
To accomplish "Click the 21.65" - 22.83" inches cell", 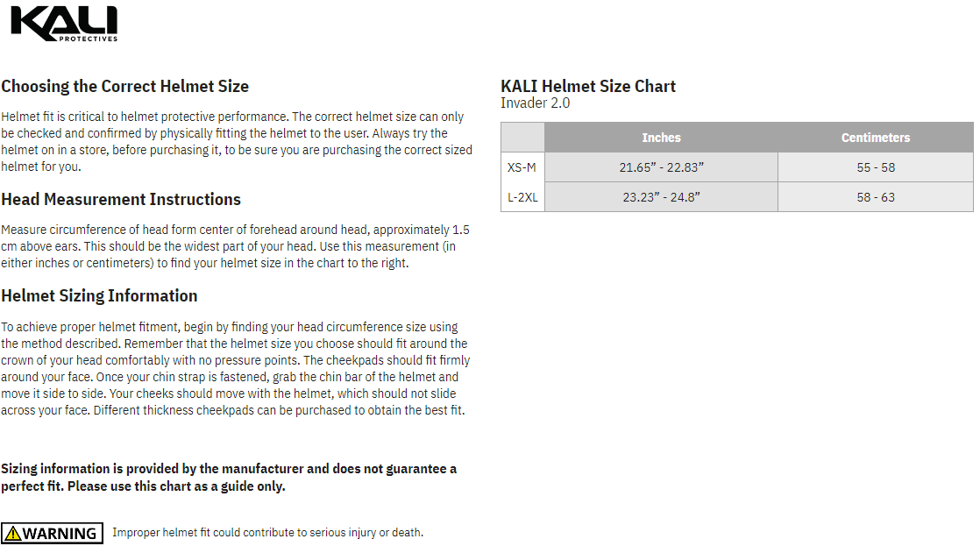I will pyautogui.click(x=661, y=167).
